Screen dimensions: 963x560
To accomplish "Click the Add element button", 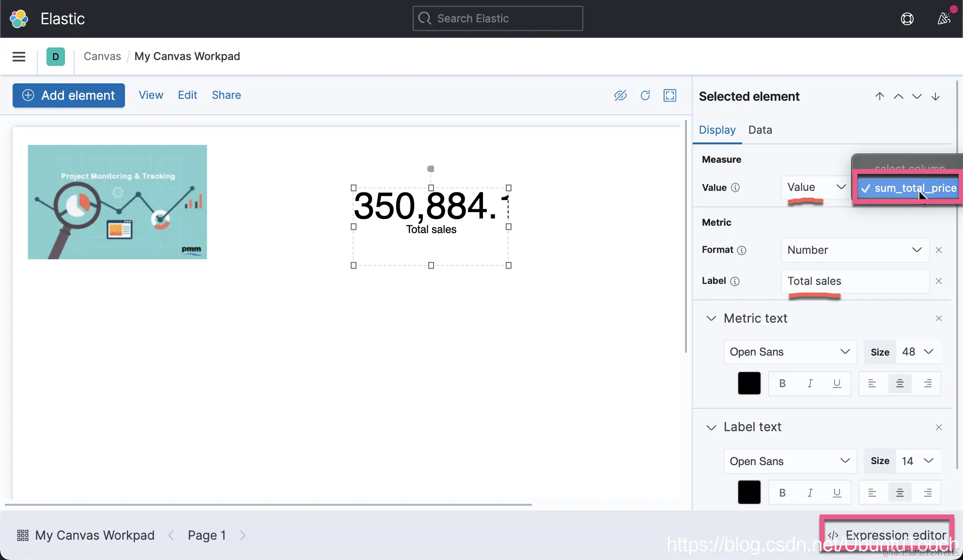I will coord(69,95).
